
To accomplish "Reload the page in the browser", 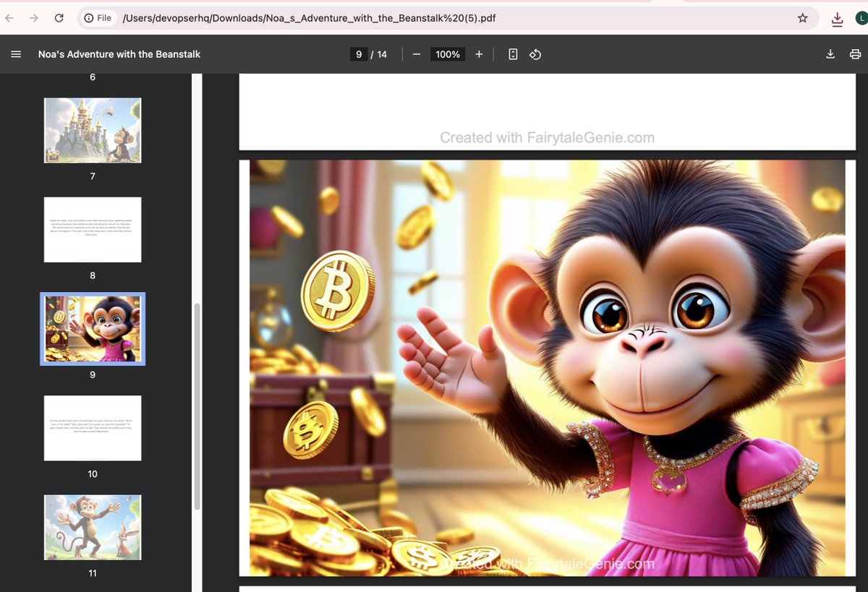I will coord(59,18).
